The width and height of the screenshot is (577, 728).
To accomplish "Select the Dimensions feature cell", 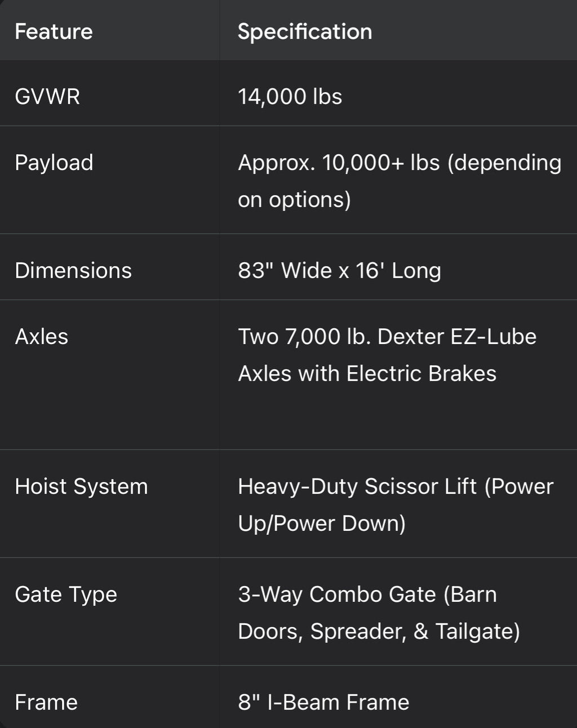I will pos(73,270).
